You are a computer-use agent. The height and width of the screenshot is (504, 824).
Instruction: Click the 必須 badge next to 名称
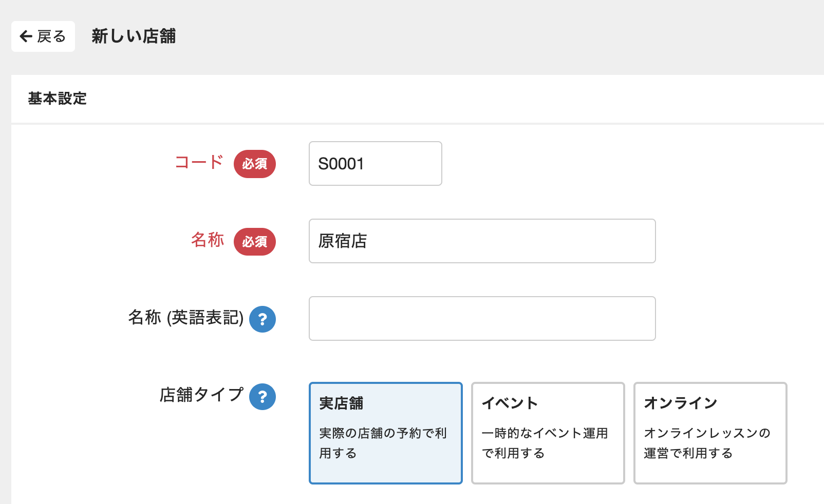255,242
